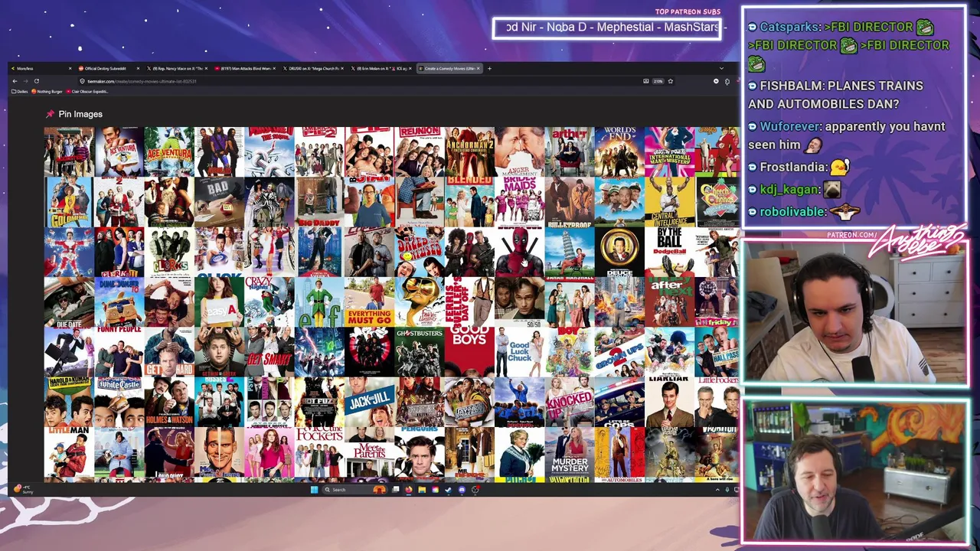Select the Get Smart poster
Image resolution: width=980 pixels, height=551 pixels.
[269, 352]
